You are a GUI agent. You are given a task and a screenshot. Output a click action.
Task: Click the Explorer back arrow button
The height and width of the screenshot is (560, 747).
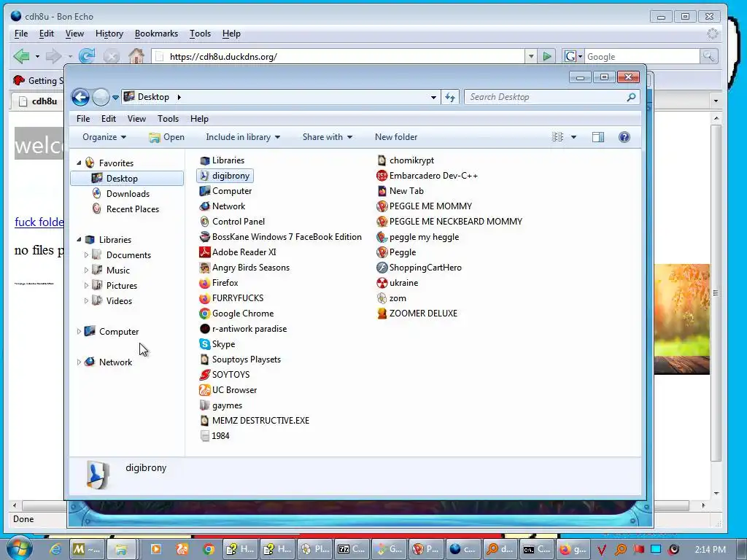pos(80,97)
